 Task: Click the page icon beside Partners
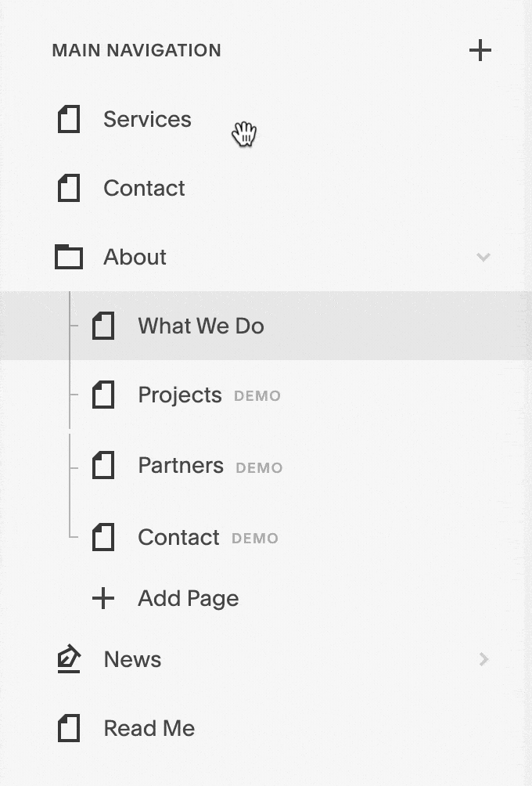pyautogui.click(x=103, y=466)
